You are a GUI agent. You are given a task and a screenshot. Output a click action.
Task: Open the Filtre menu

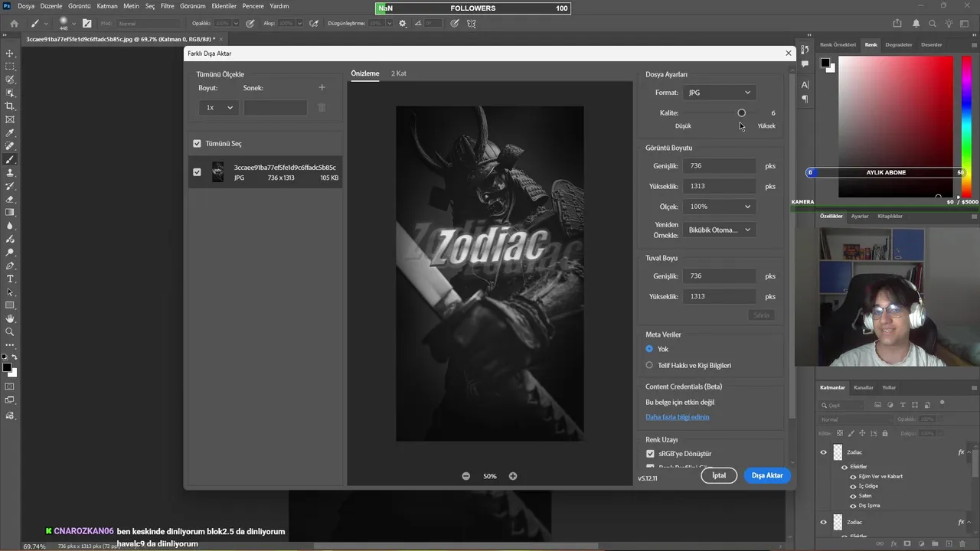pyautogui.click(x=167, y=6)
